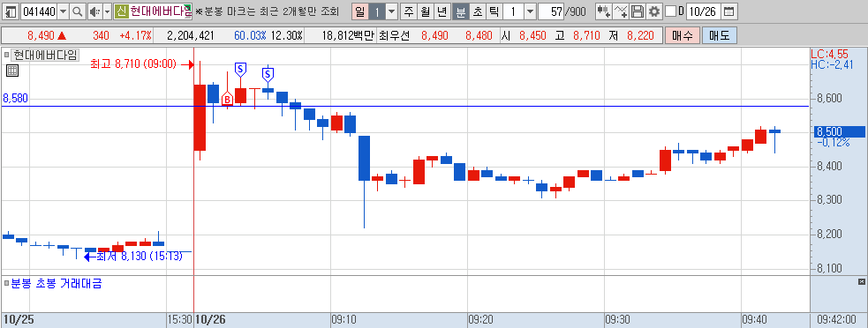This screenshot has height=328, width=868.
Task: Click the date field showing 10/26
Action: [x=704, y=11]
